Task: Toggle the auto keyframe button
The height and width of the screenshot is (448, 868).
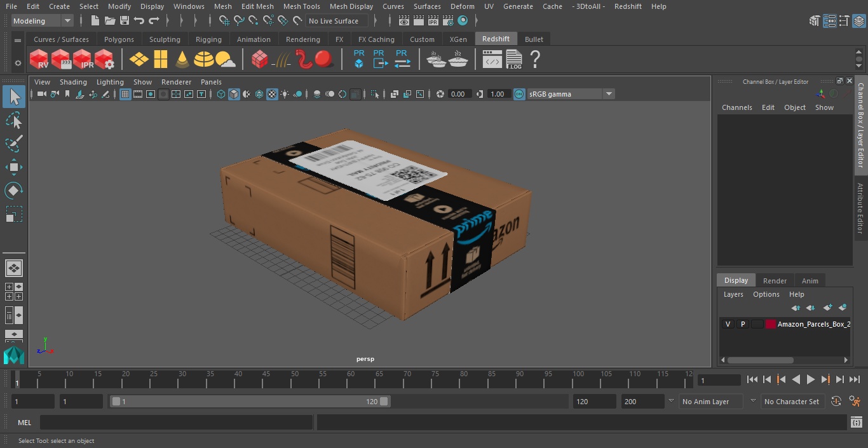Action: click(836, 402)
